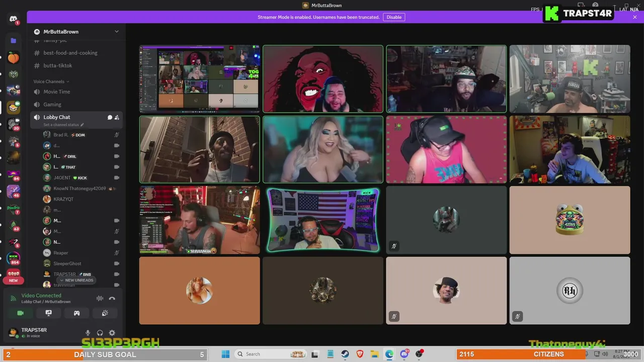Mute microphone in user panel

pyautogui.click(x=88, y=333)
